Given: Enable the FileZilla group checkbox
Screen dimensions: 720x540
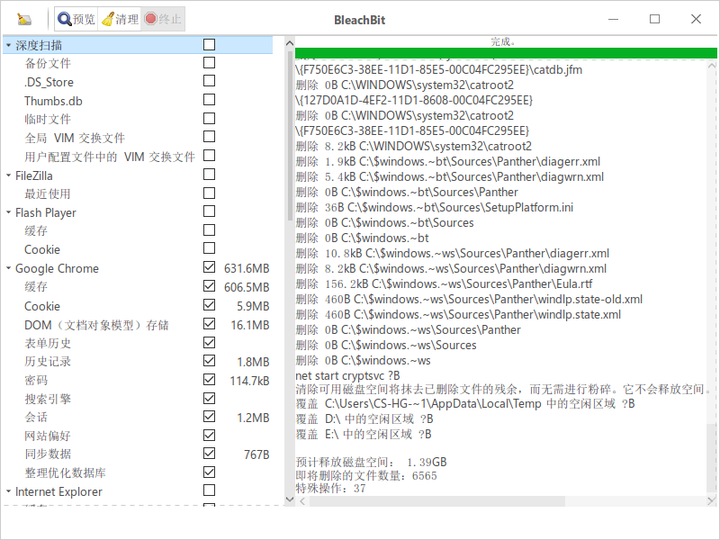Looking at the screenshot, I should [209, 174].
